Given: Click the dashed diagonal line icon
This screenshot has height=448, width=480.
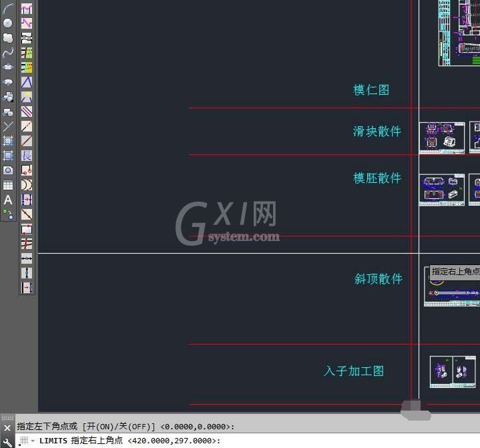Looking at the screenshot, I should pos(27,126).
